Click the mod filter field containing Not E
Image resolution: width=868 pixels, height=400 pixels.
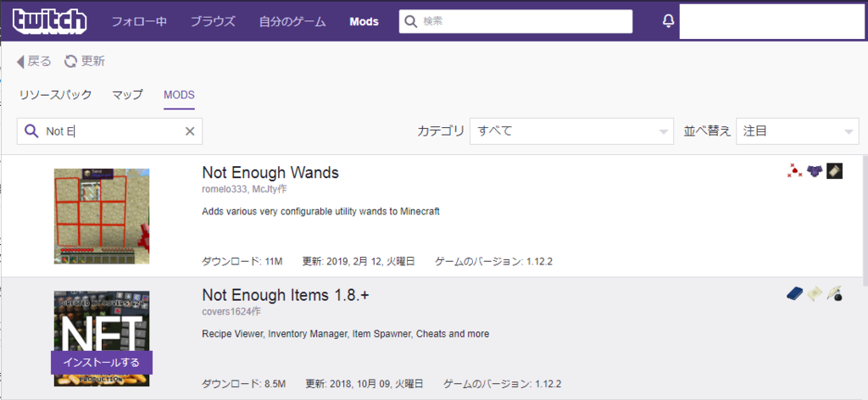(x=109, y=131)
